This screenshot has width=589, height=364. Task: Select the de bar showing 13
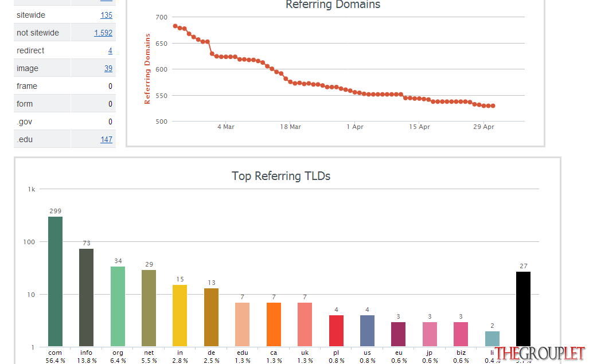(x=211, y=318)
